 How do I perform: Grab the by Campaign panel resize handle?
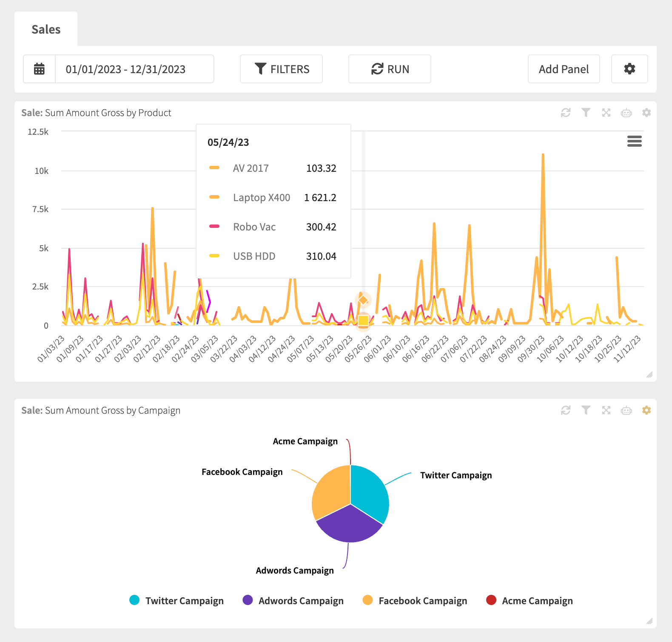649,621
